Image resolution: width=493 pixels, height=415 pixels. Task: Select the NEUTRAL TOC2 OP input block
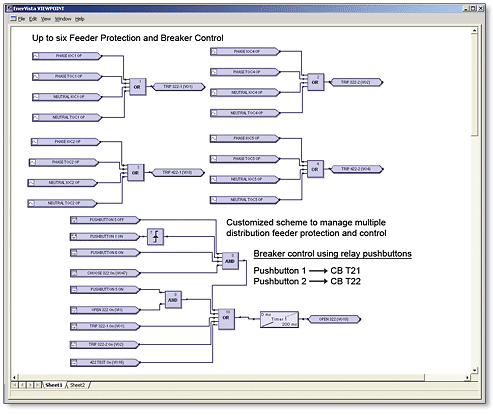62,203
